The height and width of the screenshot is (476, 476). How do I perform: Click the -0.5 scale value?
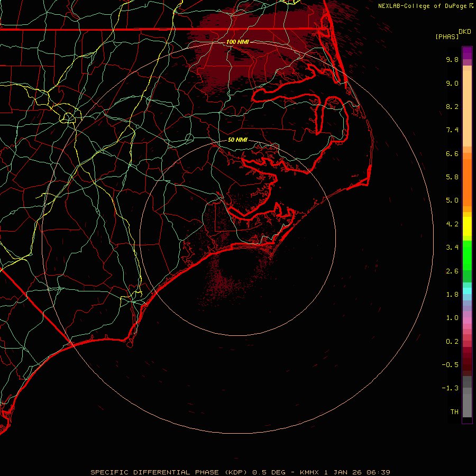tap(450, 365)
